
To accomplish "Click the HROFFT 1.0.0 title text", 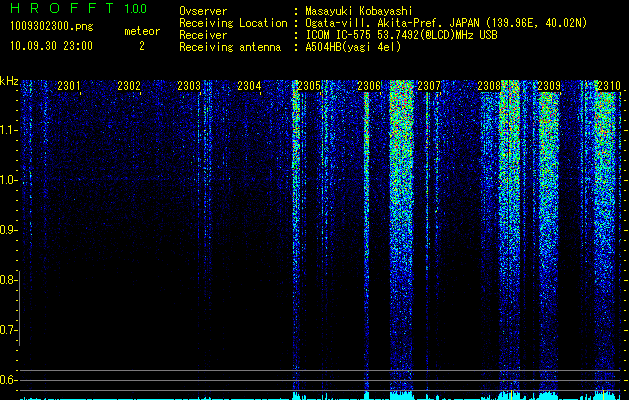I will point(79,8).
